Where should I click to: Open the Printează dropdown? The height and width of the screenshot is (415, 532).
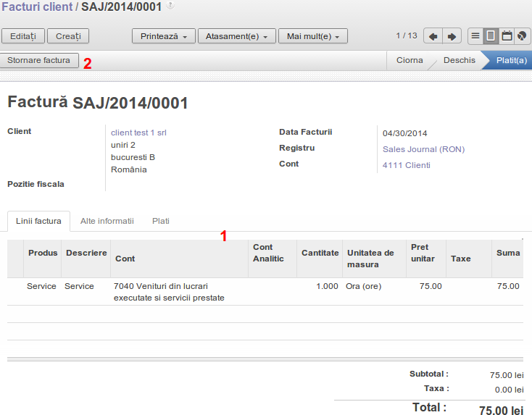(x=164, y=36)
